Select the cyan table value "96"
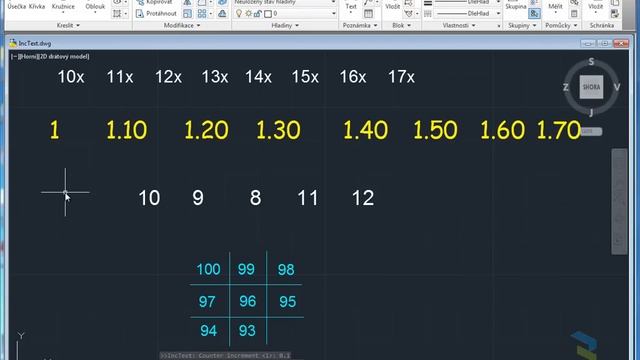The height and width of the screenshot is (360, 640). click(248, 302)
